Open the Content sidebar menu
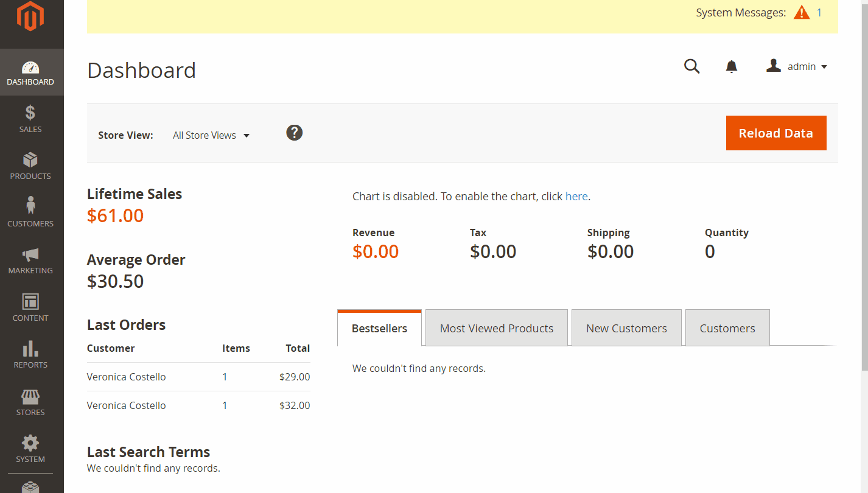Screen dimensions: 868x493 pyautogui.click(x=30, y=307)
